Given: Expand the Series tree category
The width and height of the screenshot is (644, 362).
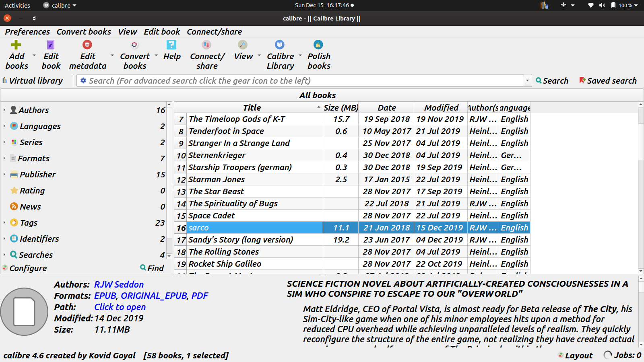Looking at the screenshot, I should [x=4, y=142].
